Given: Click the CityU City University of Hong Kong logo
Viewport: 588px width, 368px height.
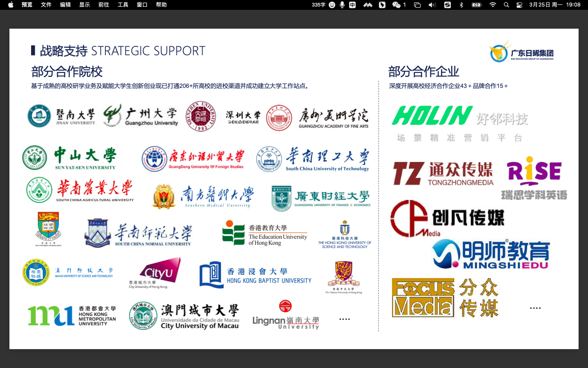Looking at the screenshot, I should click(x=155, y=273).
